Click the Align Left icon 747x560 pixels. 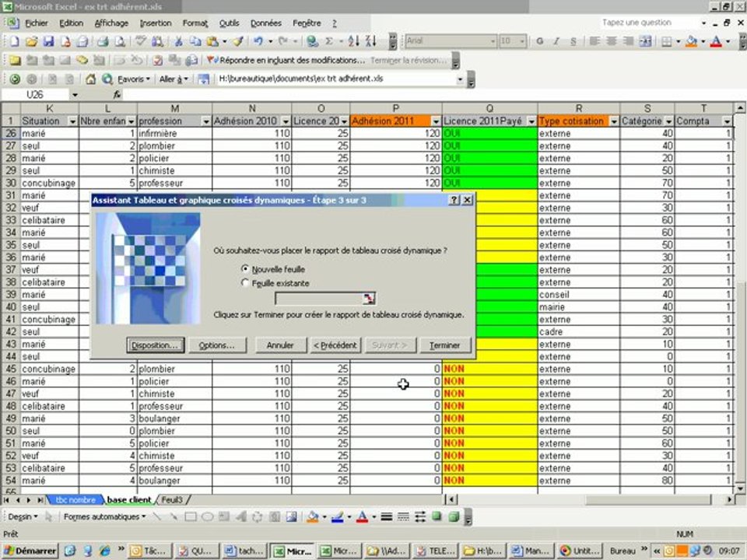tap(594, 41)
